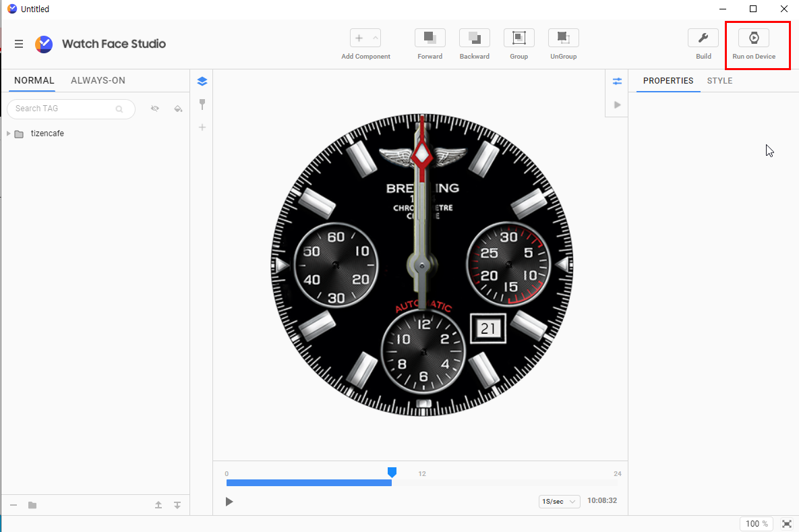Fit the canvas to screen icon
This screenshot has width=799, height=532.
point(787,524)
